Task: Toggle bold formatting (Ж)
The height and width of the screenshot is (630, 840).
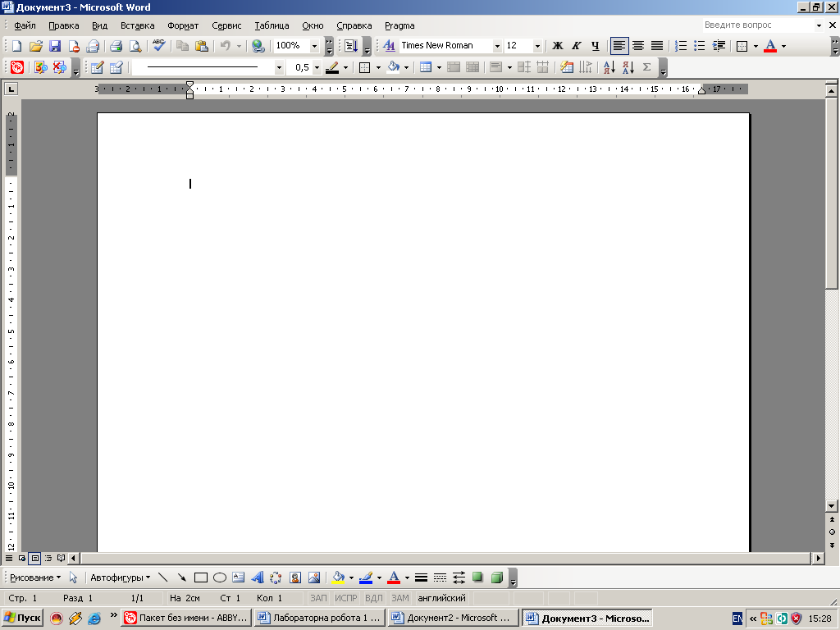Action: tap(558, 46)
